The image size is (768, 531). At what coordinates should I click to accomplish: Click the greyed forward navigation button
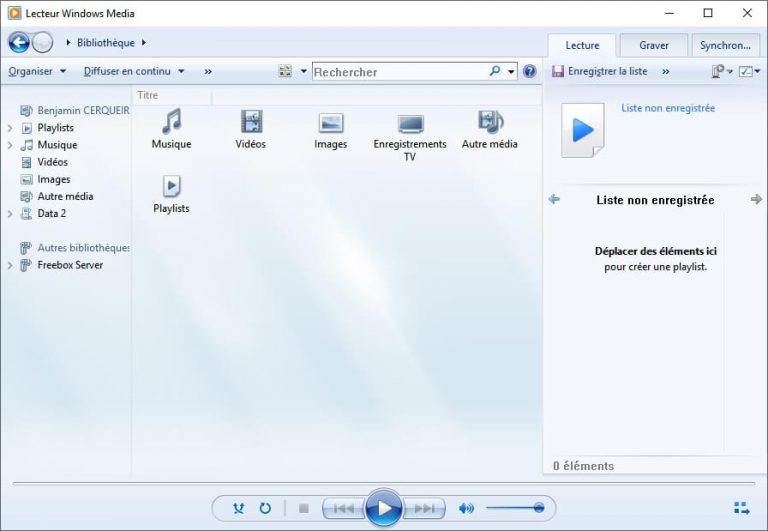click(x=43, y=43)
